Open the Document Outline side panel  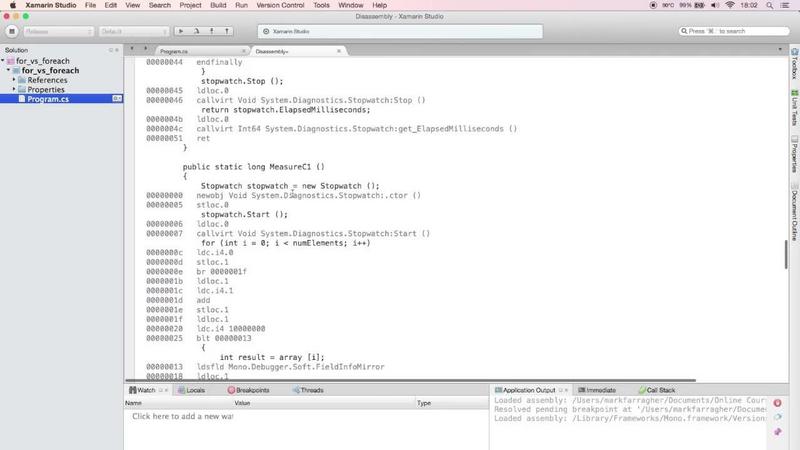(794, 211)
